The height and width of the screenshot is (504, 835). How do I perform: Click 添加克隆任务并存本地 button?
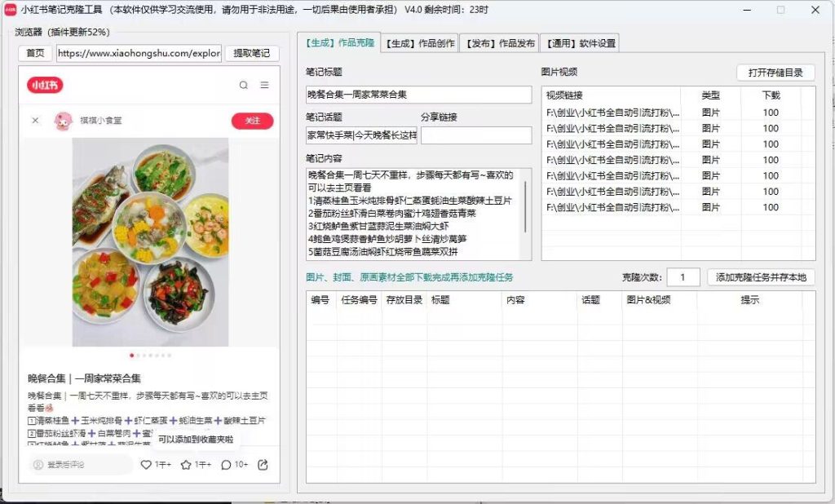point(760,277)
